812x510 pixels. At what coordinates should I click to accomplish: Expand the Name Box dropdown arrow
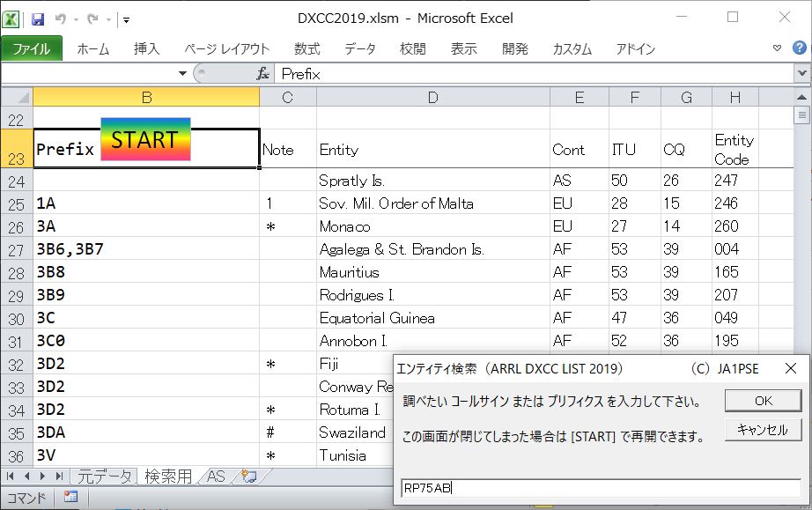click(x=182, y=75)
